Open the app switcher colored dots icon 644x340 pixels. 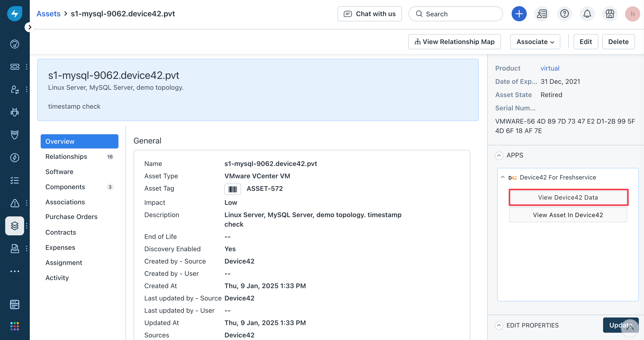14,326
